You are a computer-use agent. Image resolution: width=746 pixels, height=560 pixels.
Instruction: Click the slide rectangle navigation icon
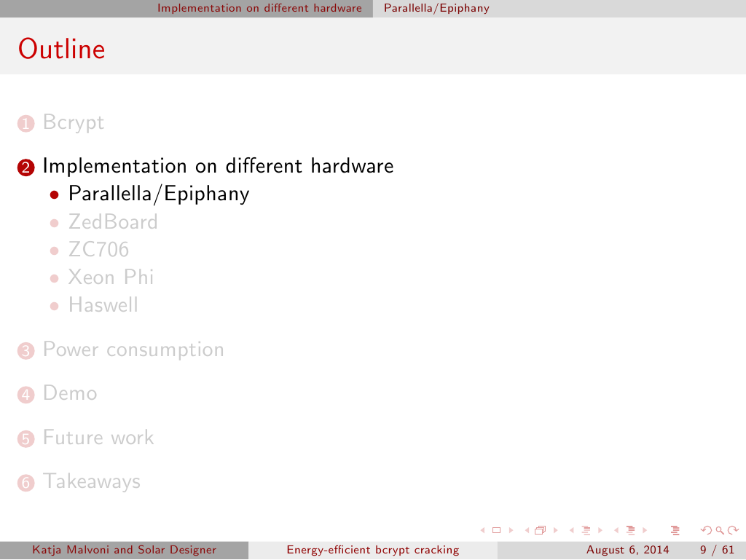(496, 530)
